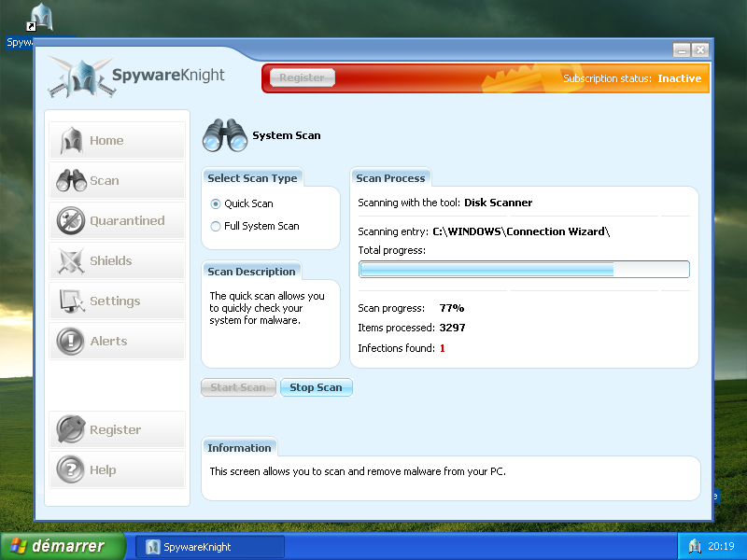Click the Items processed value 3297
Image resolution: width=747 pixels, height=560 pixels.
pyautogui.click(x=452, y=328)
